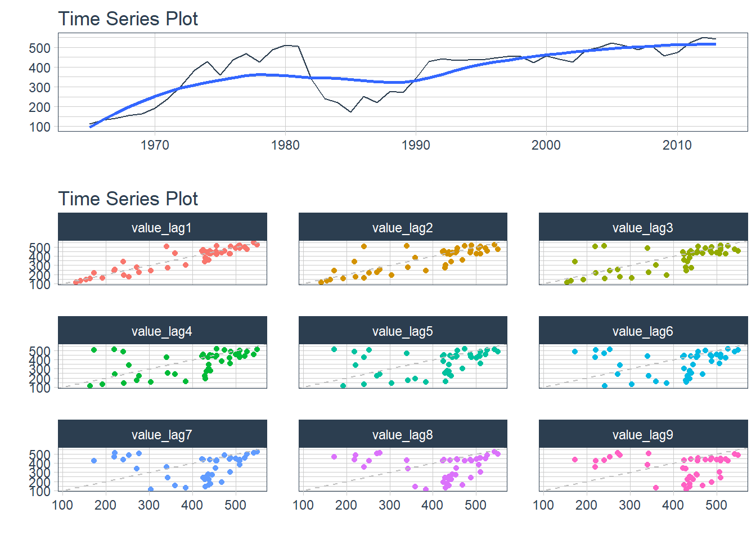Select the value_lag6 panel title strip
The image size is (756, 540).
(643, 331)
